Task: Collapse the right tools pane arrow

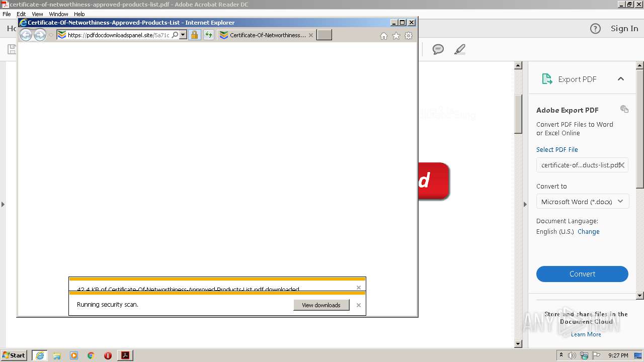Action: [x=525, y=204]
